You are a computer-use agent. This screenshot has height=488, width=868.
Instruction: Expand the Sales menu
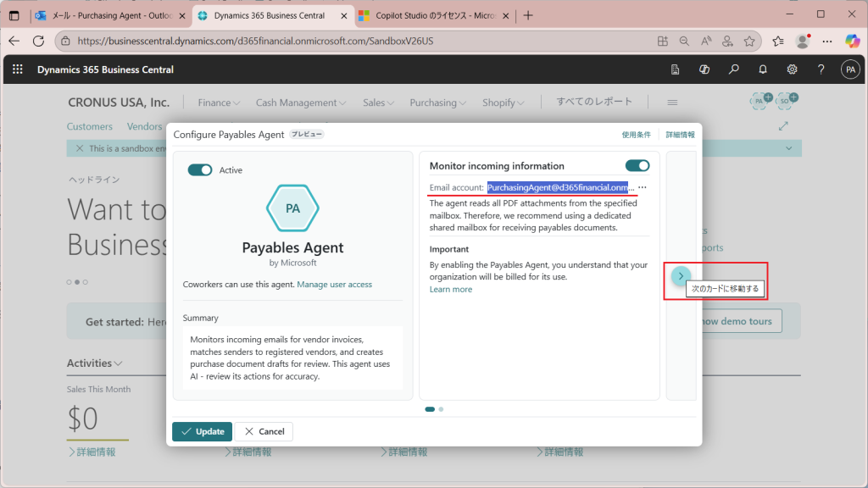(x=378, y=103)
